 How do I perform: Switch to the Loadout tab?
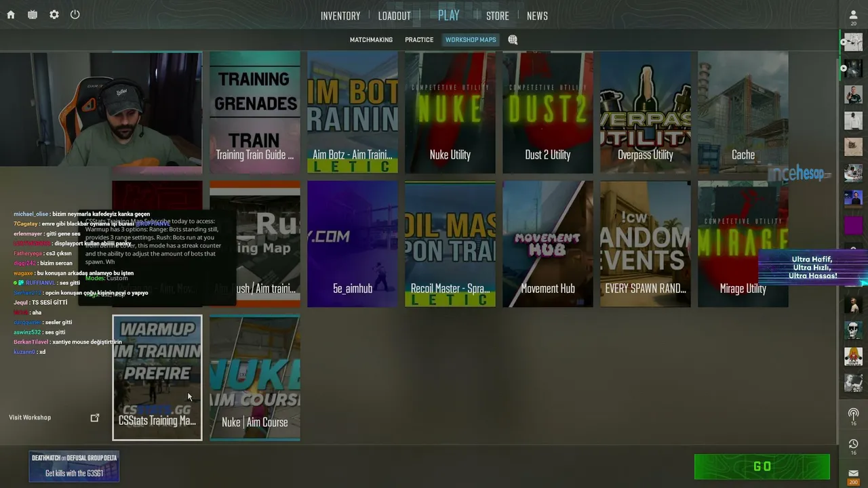395,16
